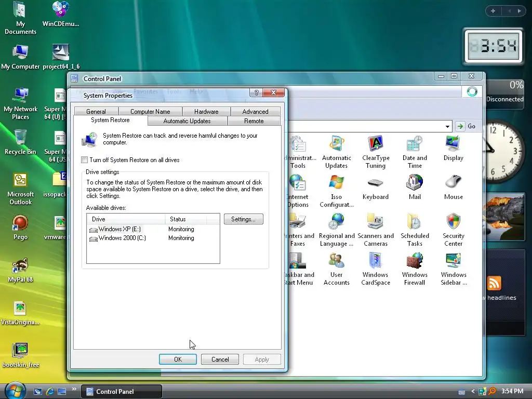
Task: Open Pego desktop shortcut
Action: [x=20, y=228]
